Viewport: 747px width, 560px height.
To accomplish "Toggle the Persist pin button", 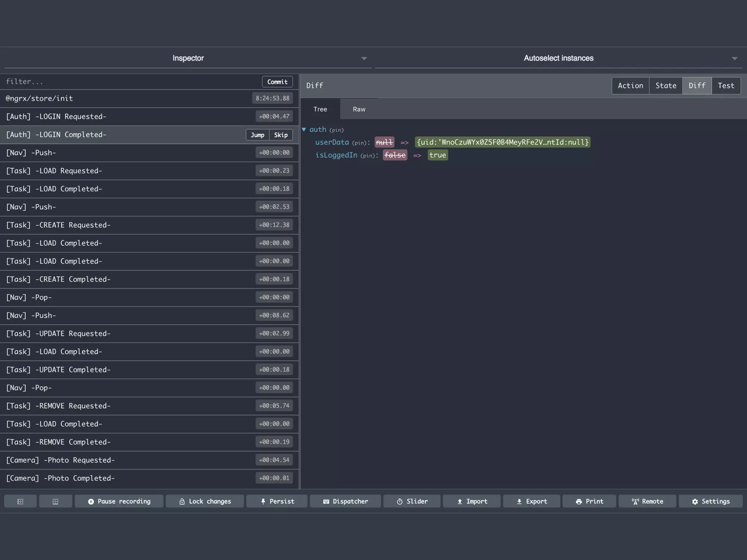I will (x=277, y=501).
